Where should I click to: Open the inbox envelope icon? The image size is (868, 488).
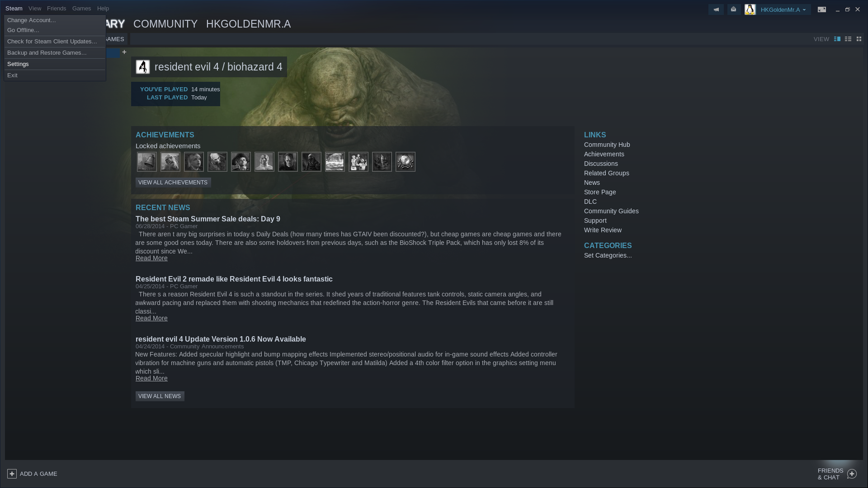pos(734,9)
